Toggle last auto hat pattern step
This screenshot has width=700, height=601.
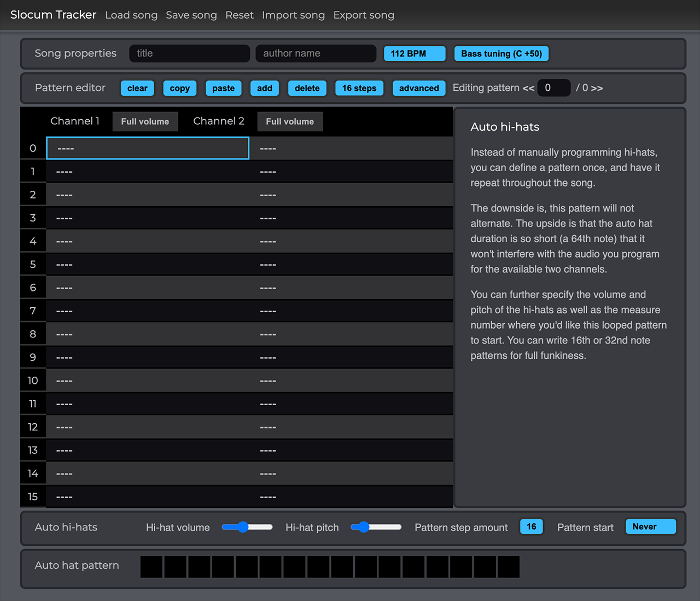click(x=509, y=567)
